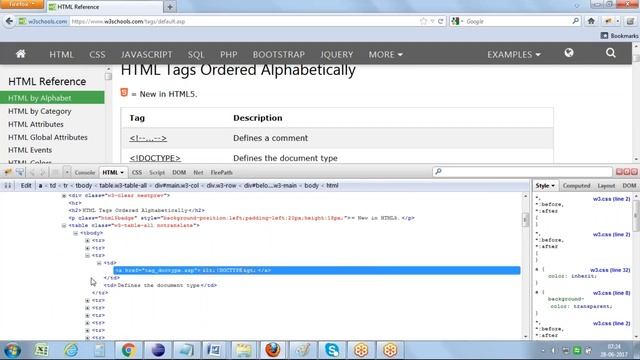The width and height of the screenshot is (640, 360).
Task: Switch to the Layout side panel tab
Action: click(606, 186)
